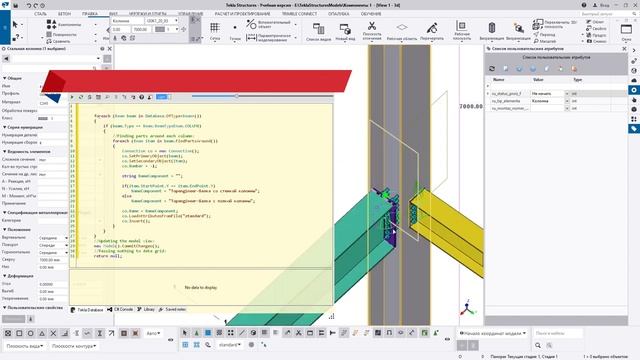Click the Параметрическое моделирование icon
The image size is (640, 360).
[251, 38]
